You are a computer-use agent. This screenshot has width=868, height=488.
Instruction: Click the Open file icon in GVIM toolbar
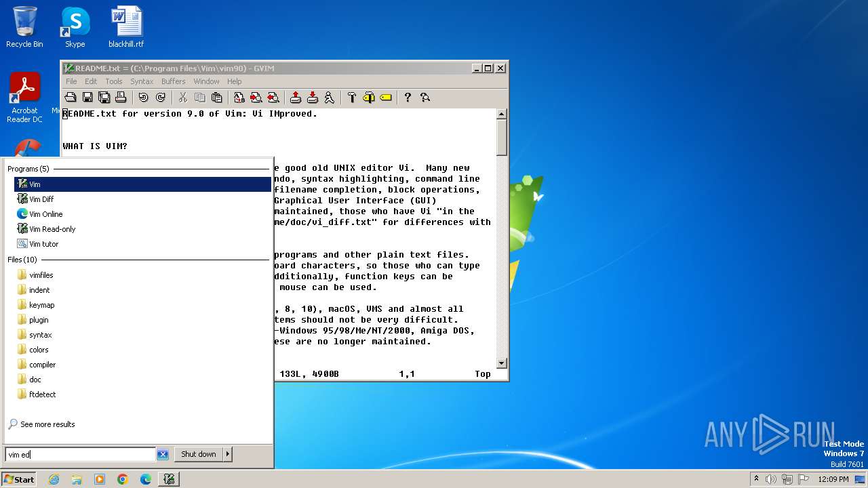pyautogui.click(x=71, y=98)
